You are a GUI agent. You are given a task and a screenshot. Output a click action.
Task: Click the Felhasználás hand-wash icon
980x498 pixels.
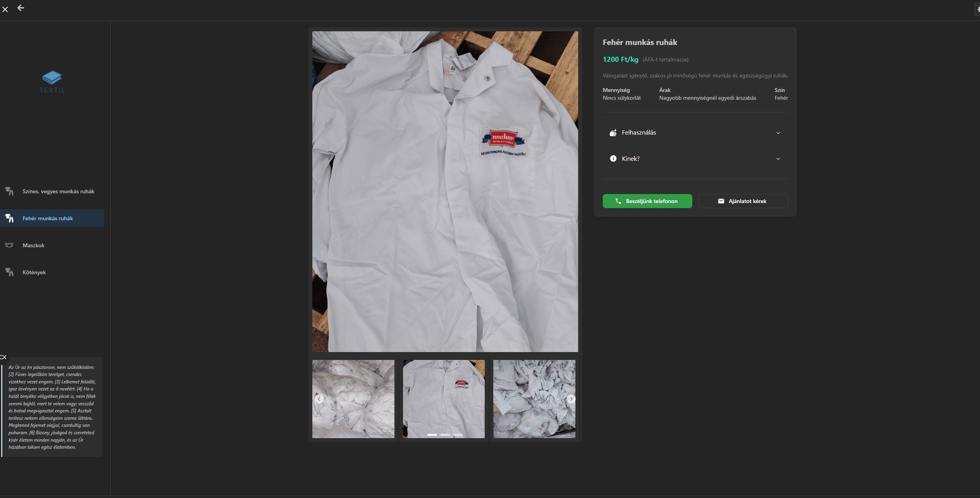[613, 133]
